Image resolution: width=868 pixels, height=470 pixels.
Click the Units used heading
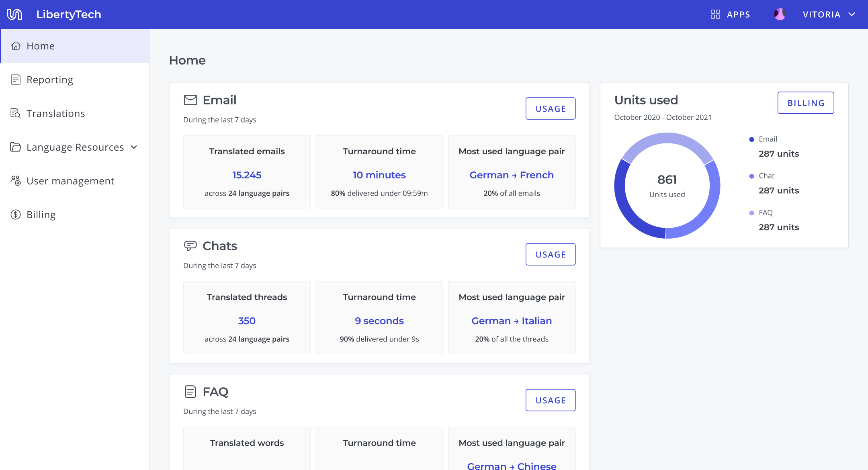[x=646, y=100]
